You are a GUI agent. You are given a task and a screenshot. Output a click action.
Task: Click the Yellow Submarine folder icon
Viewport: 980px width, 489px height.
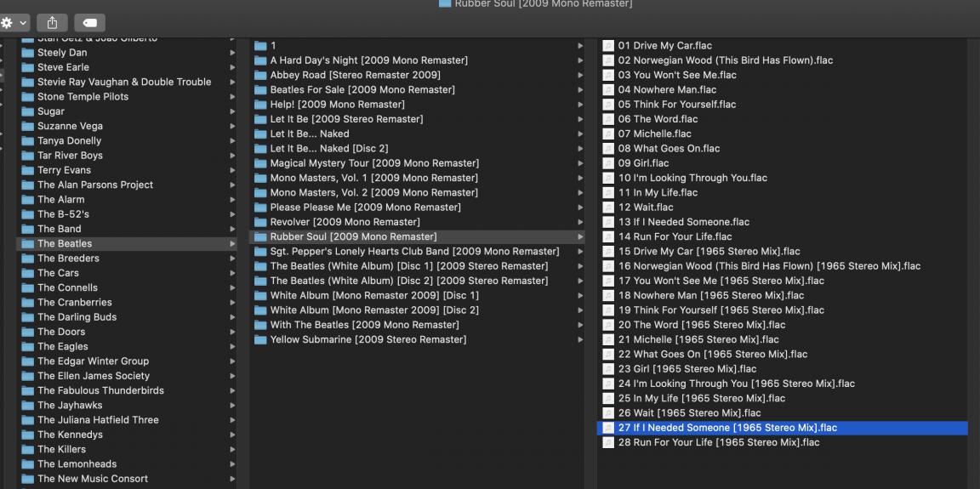point(261,339)
